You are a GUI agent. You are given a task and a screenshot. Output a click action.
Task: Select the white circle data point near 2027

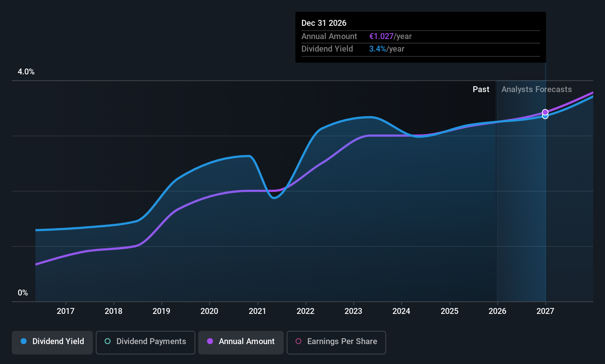pos(545,116)
